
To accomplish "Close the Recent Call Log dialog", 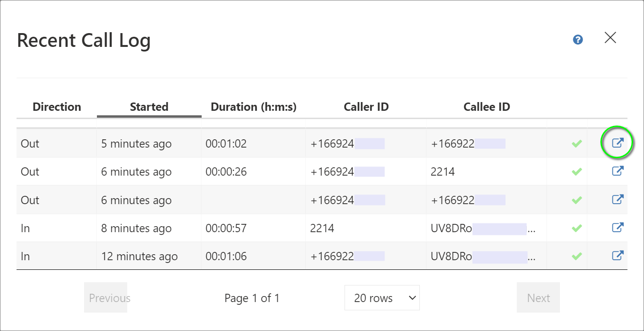I will pyautogui.click(x=610, y=38).
